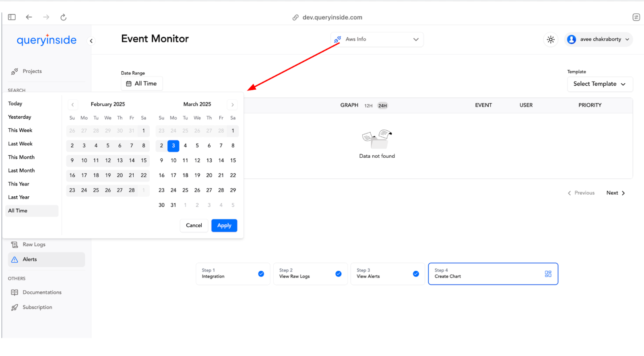644x356 pixels.
Task: Switch graph to 12H view
Action: click(368, 106)
